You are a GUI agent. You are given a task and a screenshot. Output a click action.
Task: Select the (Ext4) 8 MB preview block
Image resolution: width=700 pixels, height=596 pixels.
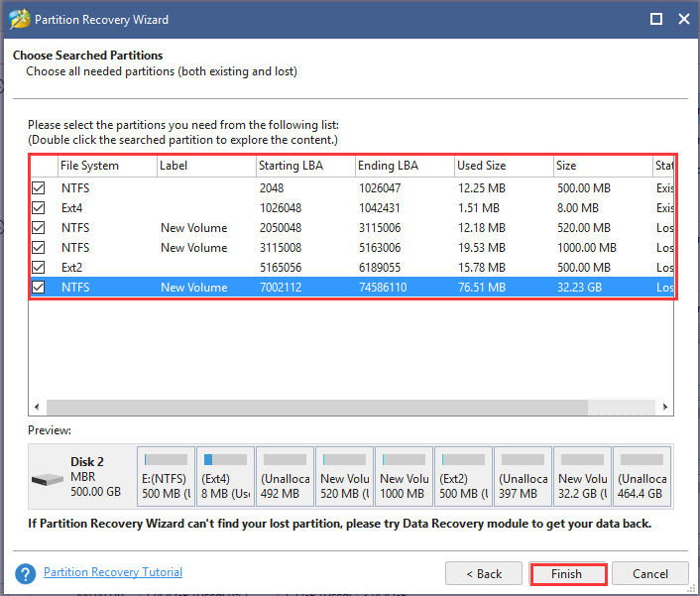[x=225, y=477]
